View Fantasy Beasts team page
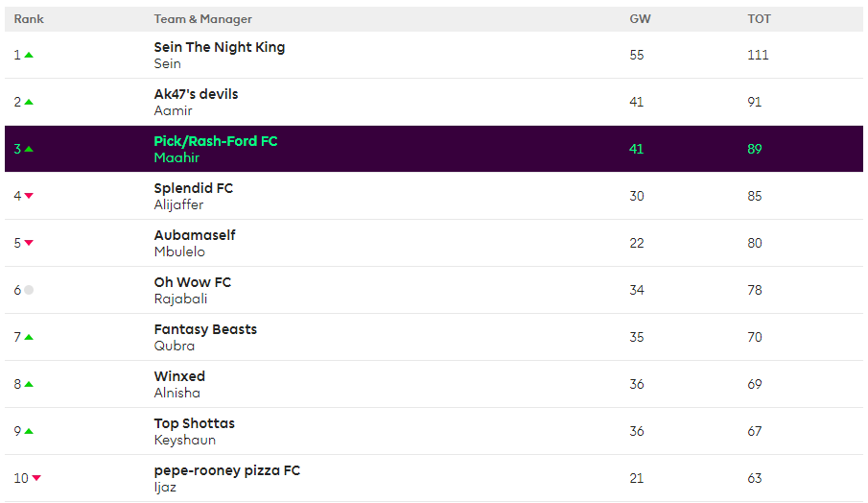This screenshot has height=503, width=868. pos(205,329)
